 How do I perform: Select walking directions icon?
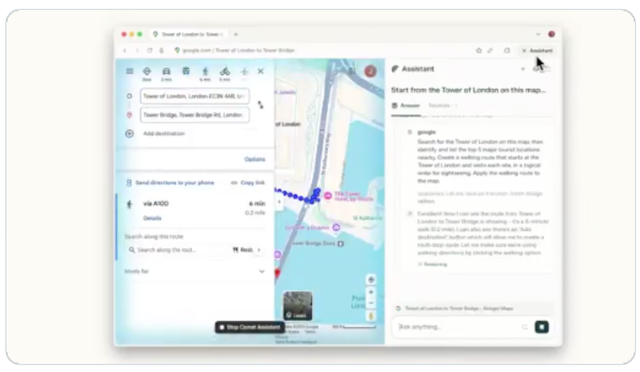[205, 71]
